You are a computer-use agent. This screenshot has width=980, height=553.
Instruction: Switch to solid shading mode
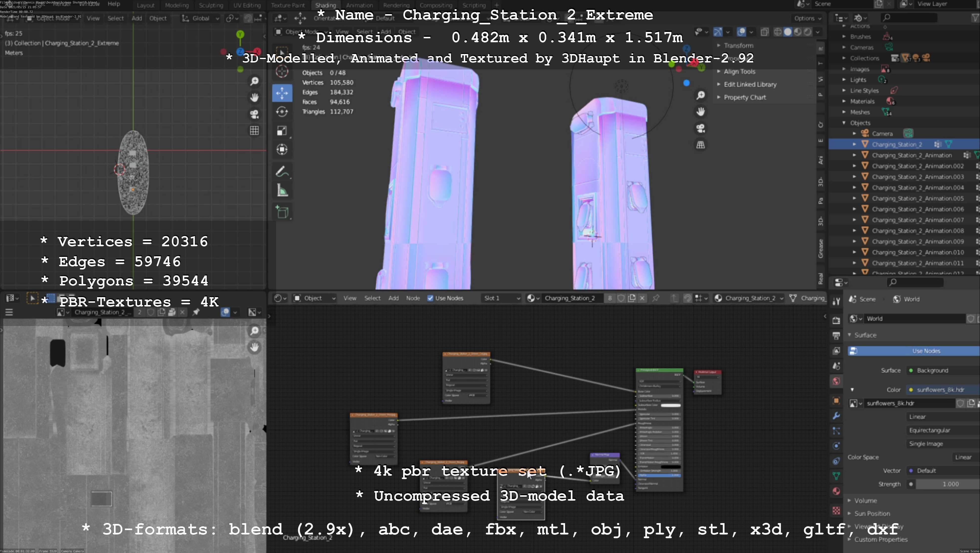[787, 32]
